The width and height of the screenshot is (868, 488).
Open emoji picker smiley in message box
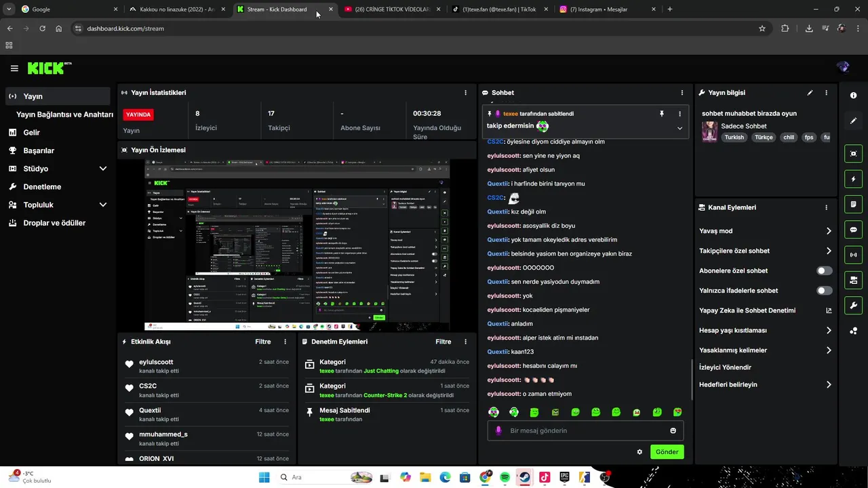tap(673, 430)
